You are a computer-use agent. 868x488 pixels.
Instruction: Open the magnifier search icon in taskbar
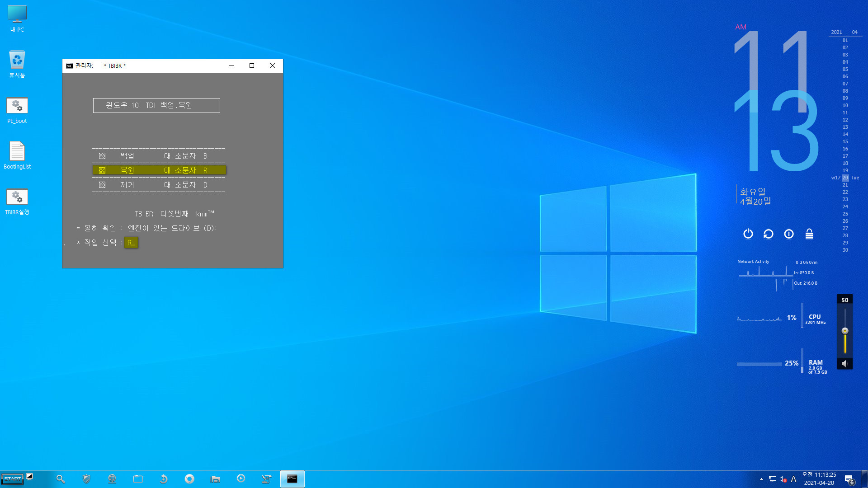point(60,479)
